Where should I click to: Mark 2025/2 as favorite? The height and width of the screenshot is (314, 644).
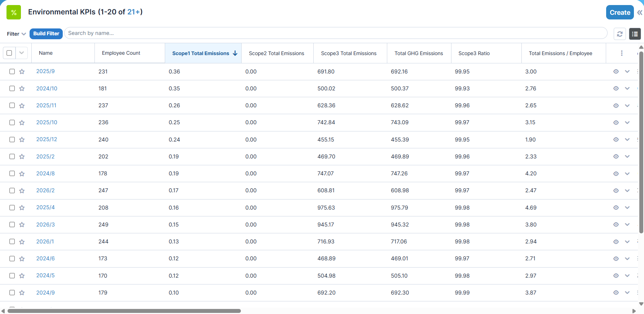[22, 157]
